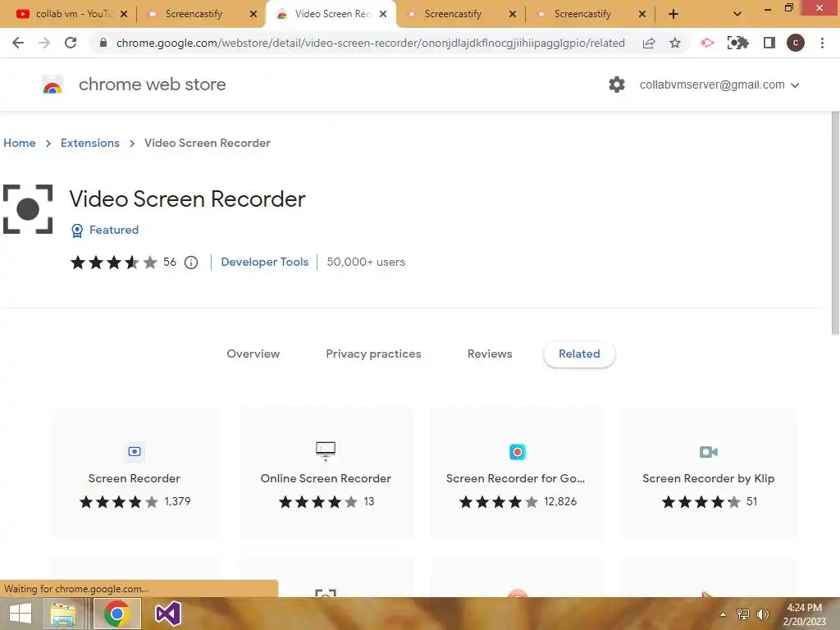Click the browser forward arrow

click(44, 43)
